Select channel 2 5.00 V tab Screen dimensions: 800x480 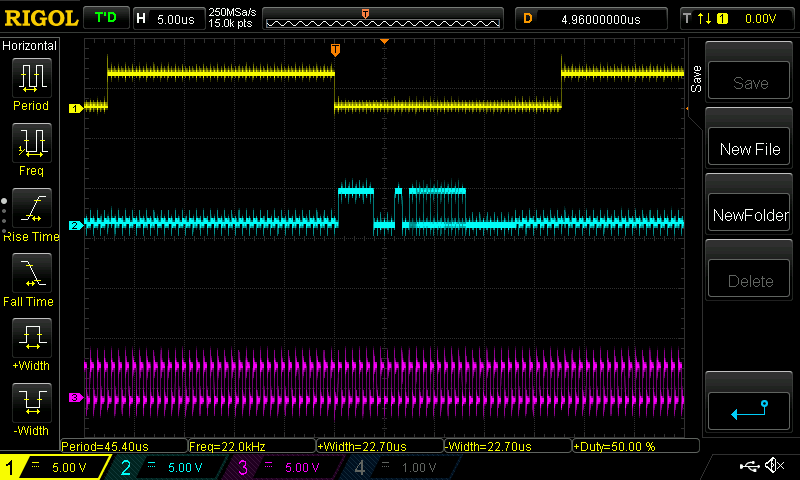(x=168, y=467)
